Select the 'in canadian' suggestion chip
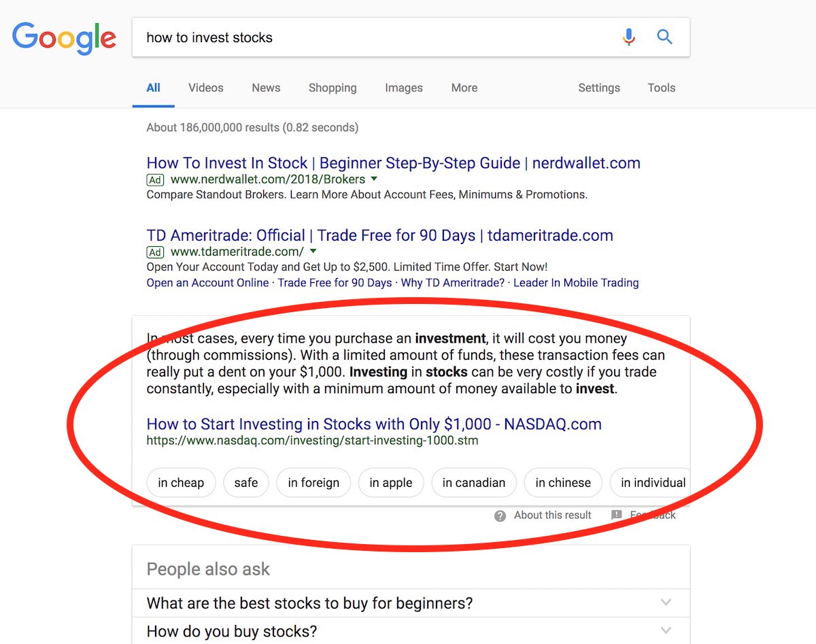 point(474,483)
